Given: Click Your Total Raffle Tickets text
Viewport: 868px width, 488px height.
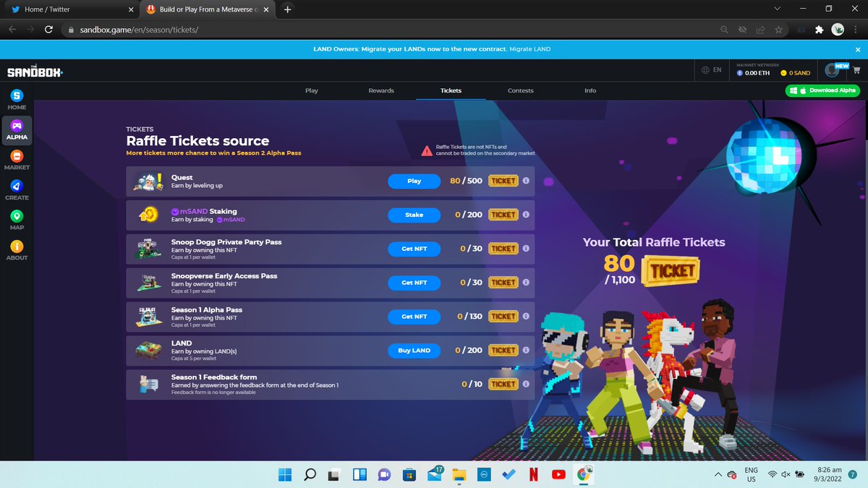Looking at the screenshot, I should (654, 242).
